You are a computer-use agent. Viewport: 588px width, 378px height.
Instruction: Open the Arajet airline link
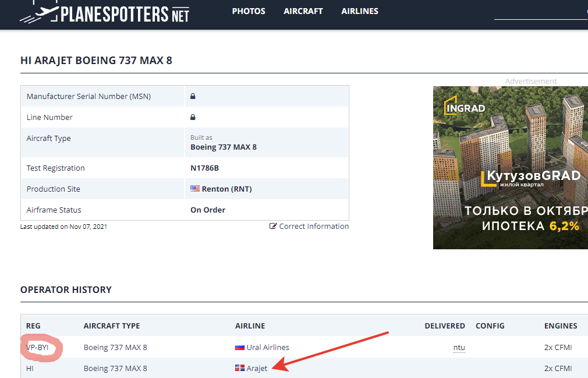257,368
